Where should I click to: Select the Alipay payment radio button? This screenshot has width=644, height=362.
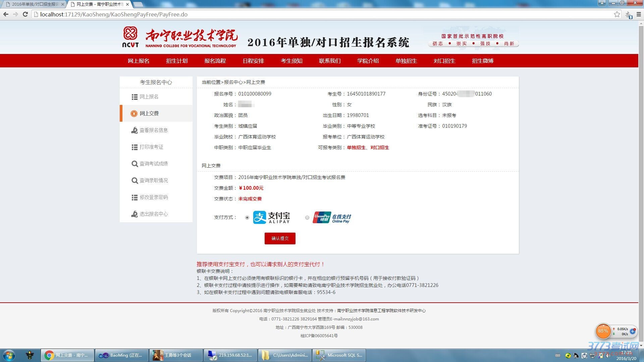point(247,218)
